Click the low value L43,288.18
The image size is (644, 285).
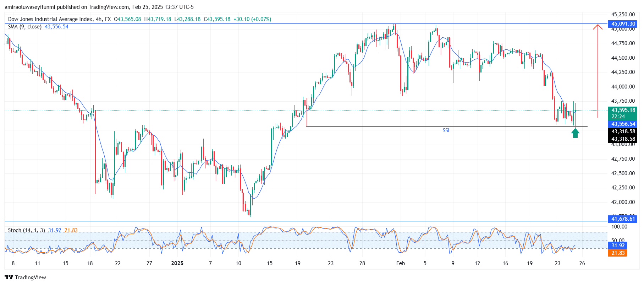pos(187,19)
